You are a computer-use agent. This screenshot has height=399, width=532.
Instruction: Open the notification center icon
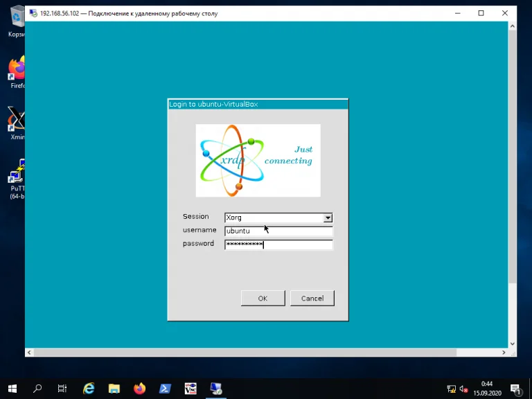pos(515,389)
